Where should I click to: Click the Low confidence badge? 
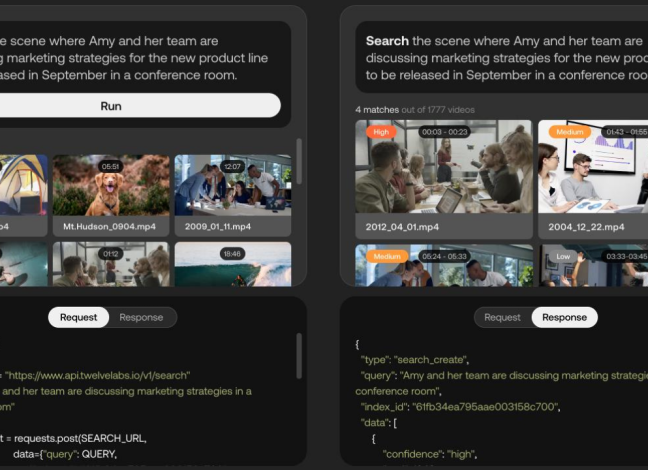(563, 256)
